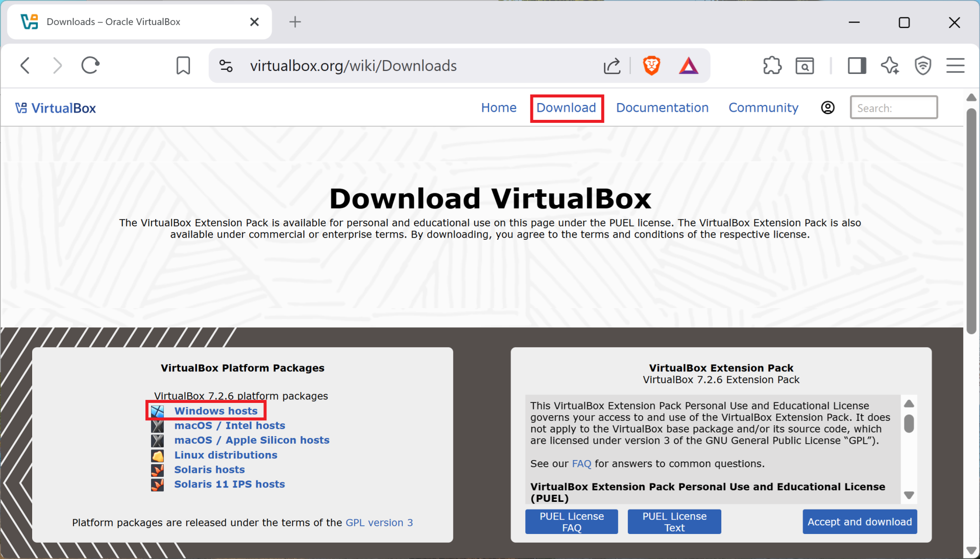Open the Leo AI sparkle icon
980x559 pixels.
[890, 65]
